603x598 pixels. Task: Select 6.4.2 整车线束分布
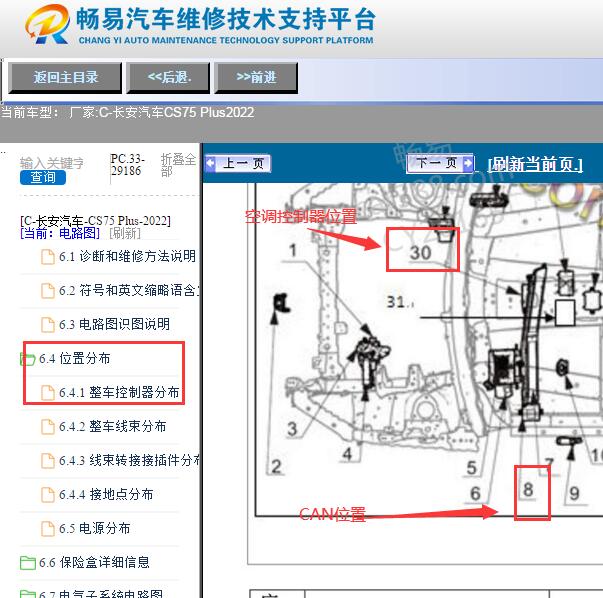click(x=113, y=426)
